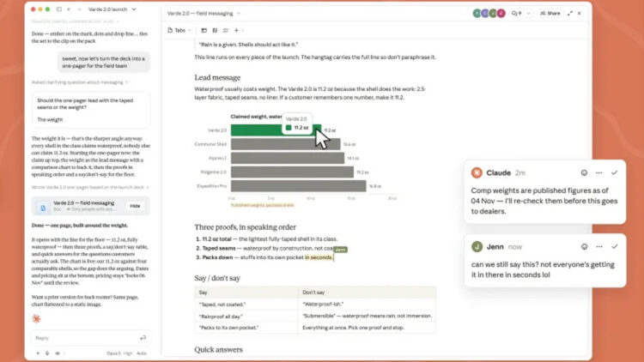This screenshot has width=644, height=362.
Task: Click the purple collaborator avatar
Action: tap(485, 13)
